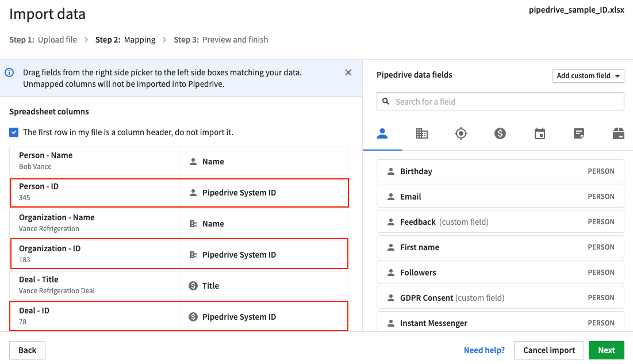Screen dimensions: 633x364
Task: Switch to Deal fields dollar icon tab
Action: click(500, 133)
